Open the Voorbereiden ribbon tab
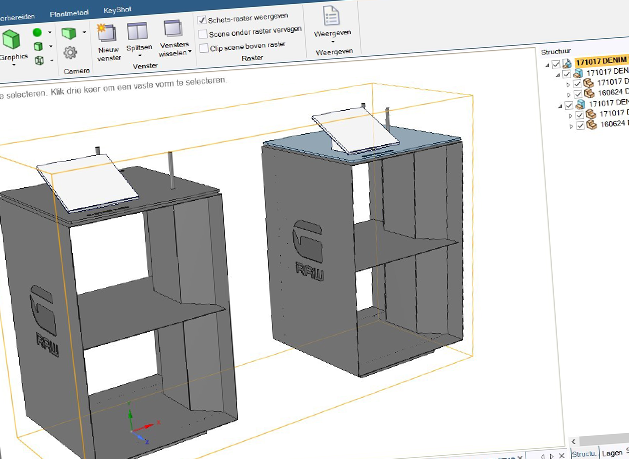The height and width of the screenshot is (459, 629). point(16,17)
